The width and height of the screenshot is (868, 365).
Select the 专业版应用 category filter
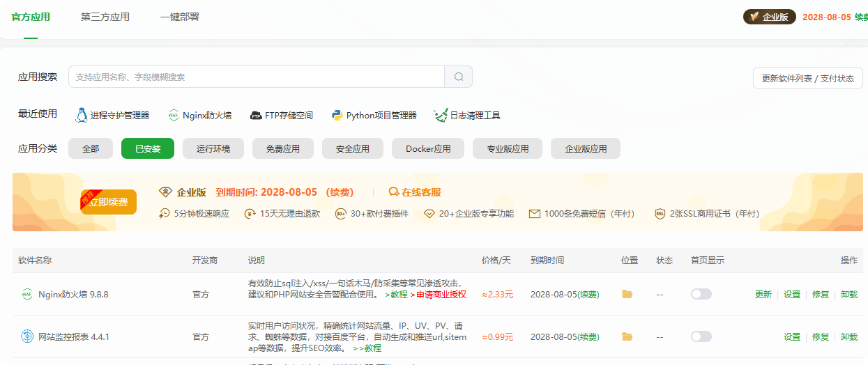[x=508, y=148]
